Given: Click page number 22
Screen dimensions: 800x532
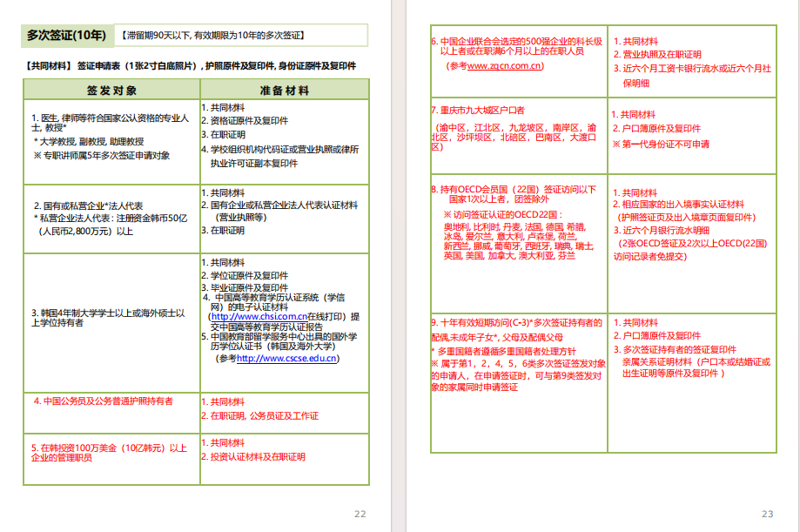Looking at the screenshot, I should coord(360,514).
